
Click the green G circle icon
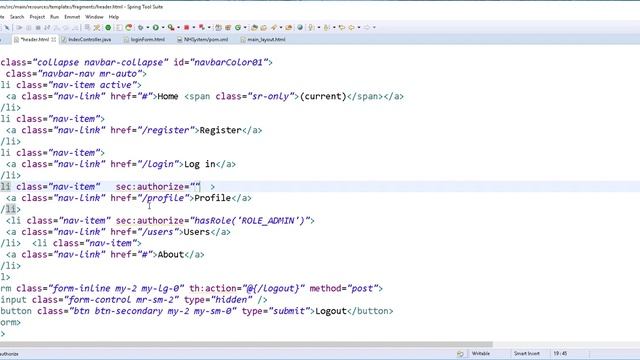tap(238, 27)
